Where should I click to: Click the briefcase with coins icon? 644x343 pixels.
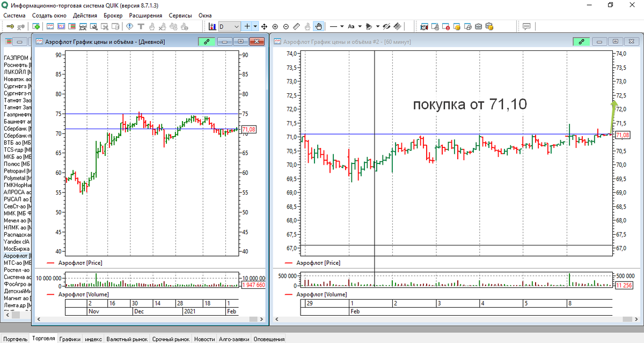pos(489,26)
